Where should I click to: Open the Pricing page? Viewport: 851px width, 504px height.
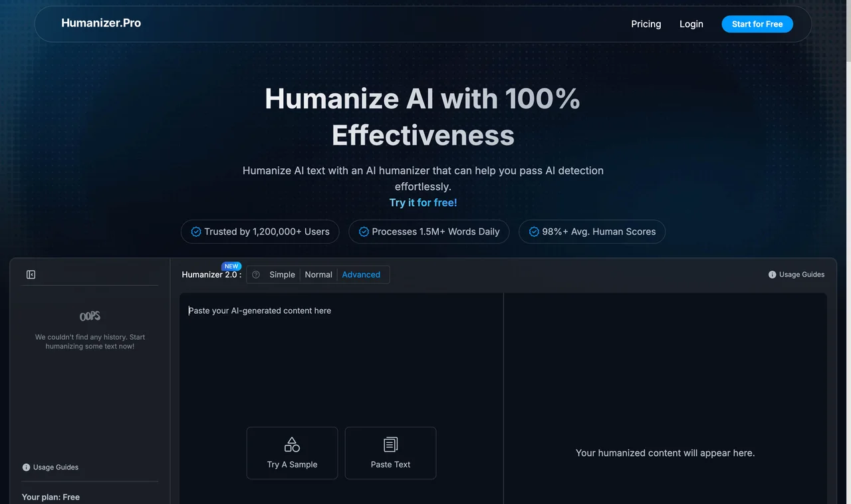646,24
